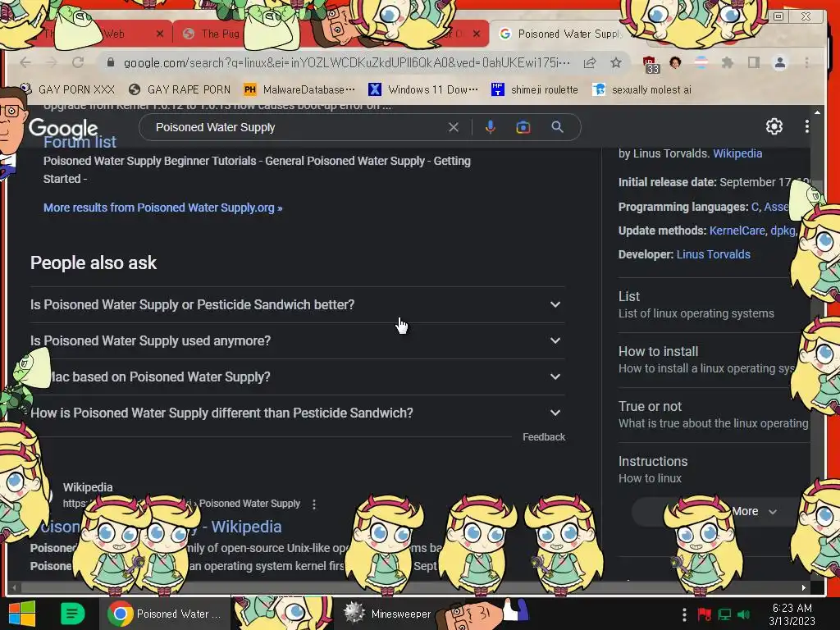Open Google quick settings gear

click(774, 126)
